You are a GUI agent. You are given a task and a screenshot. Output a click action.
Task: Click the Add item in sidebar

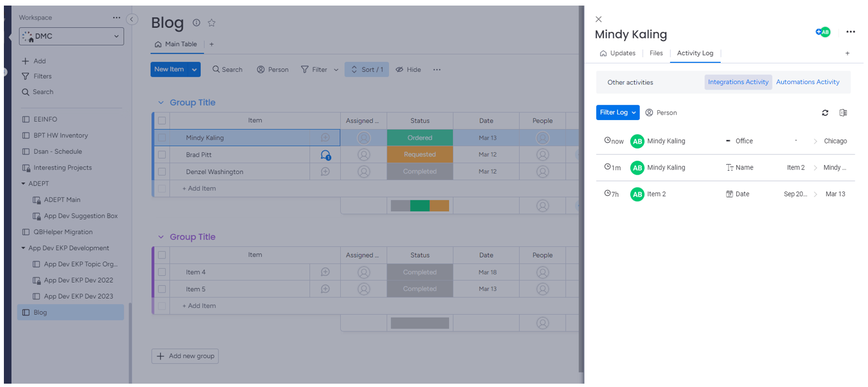tap(33, 61)
